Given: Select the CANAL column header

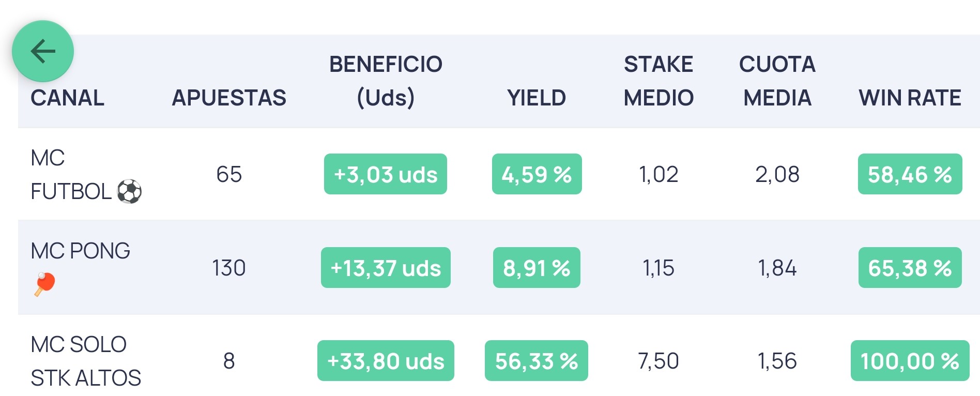Looking at the screenshot, I should [x=67, y=98].
